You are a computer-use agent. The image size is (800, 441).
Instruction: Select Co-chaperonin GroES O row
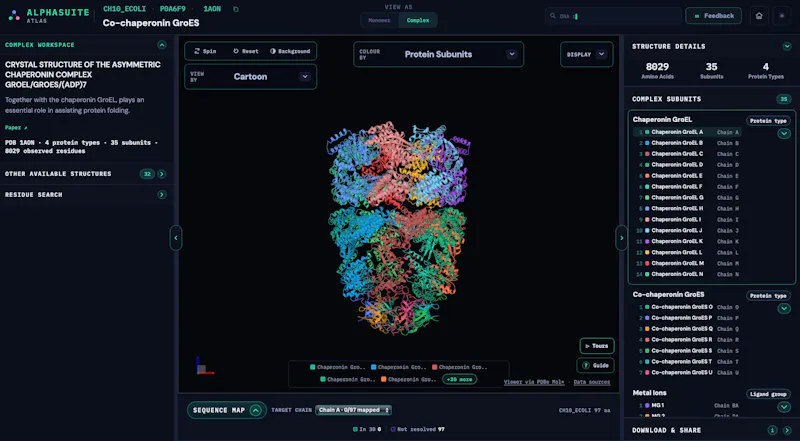click(x=687, y=307)
